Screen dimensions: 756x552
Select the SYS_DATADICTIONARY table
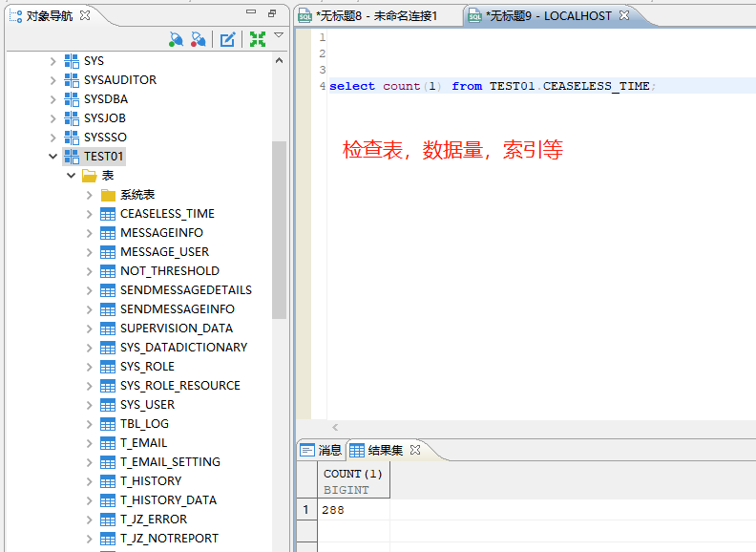(183, 348)
